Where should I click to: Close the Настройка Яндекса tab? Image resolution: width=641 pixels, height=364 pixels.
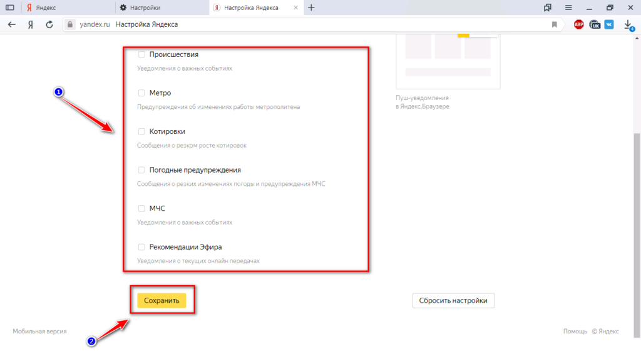(295, 8)
